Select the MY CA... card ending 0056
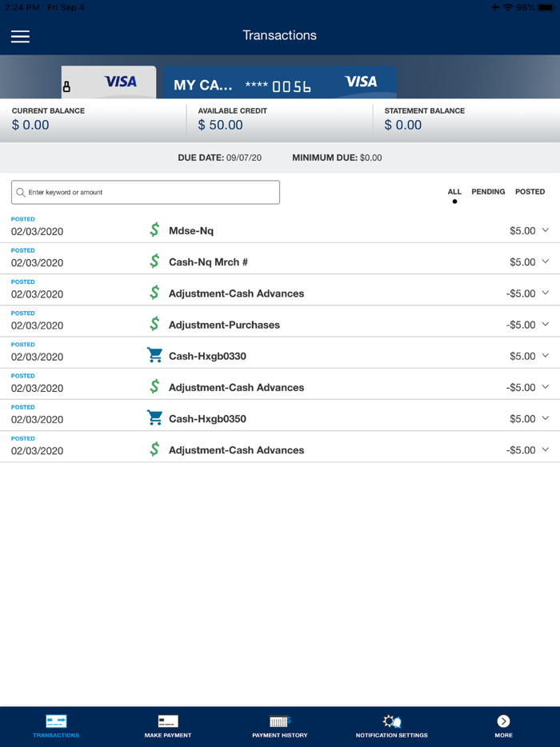 280,82
